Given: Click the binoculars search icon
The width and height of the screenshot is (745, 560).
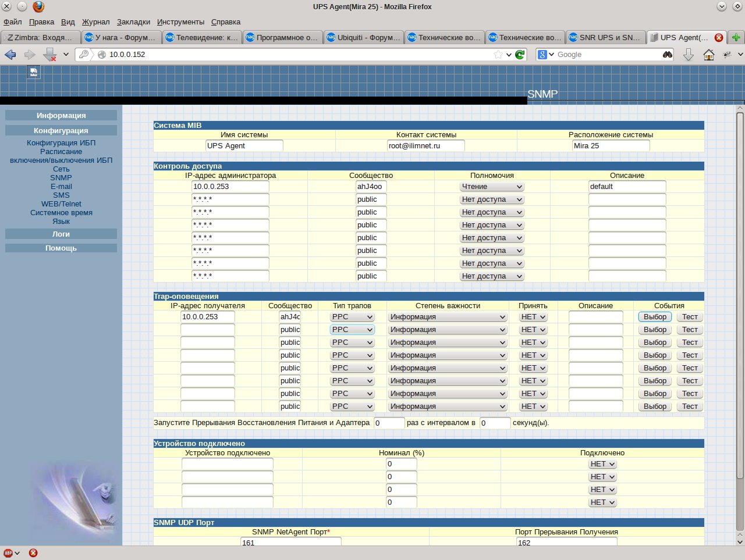Looking at the screenshot, I should [667, 55].
